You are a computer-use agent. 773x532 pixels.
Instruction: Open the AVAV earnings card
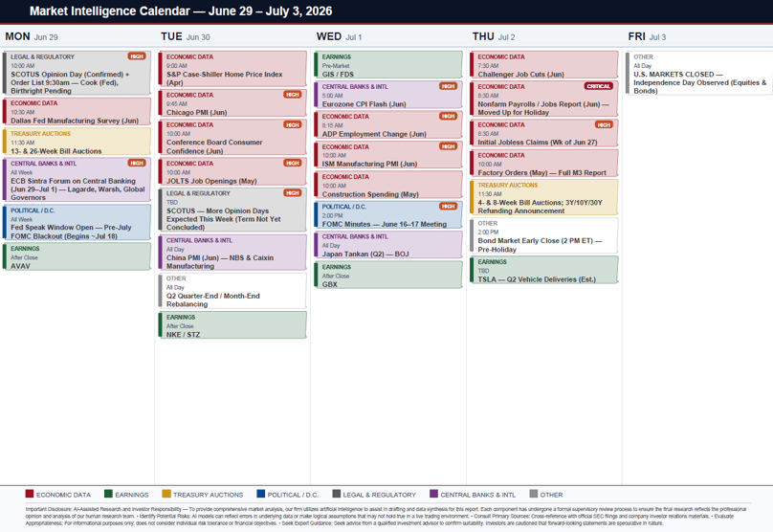click(x=77, y=256)
